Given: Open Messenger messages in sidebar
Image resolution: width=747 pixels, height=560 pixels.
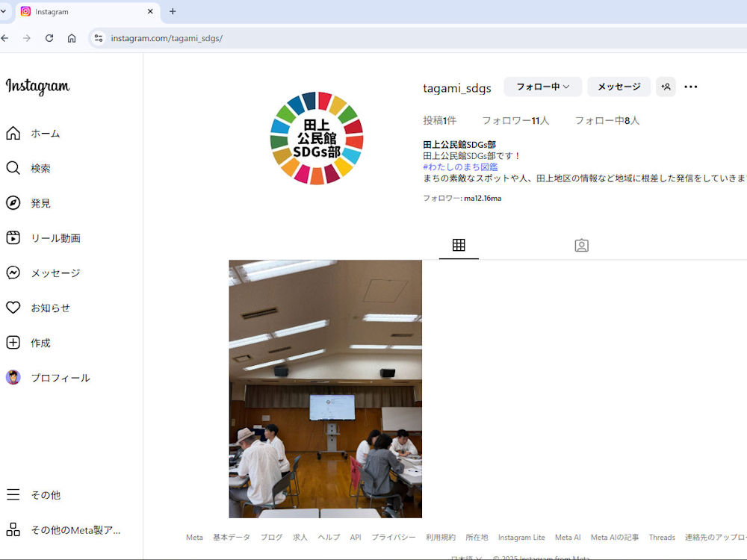Looking at the screenshot, I should coord(13,273).
